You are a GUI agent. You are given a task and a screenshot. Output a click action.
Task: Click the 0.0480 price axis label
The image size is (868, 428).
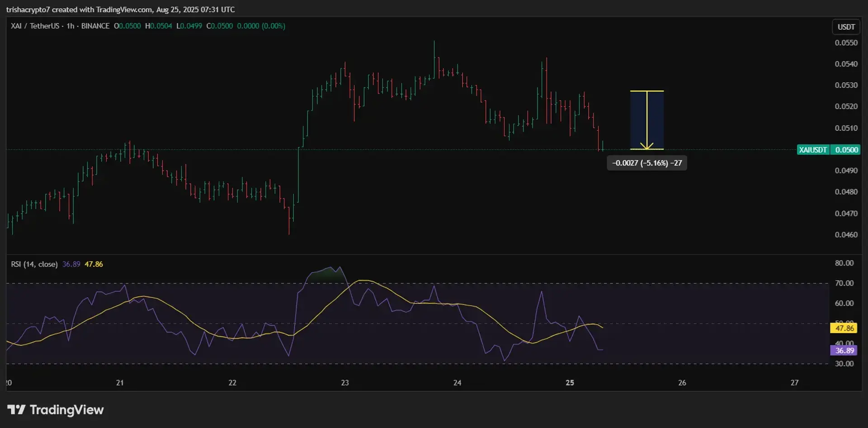click(846, 192)
